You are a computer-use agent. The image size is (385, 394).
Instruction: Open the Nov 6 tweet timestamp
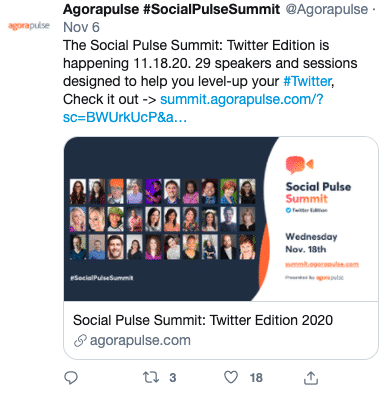pyautogui.click(x=81, y=27)
